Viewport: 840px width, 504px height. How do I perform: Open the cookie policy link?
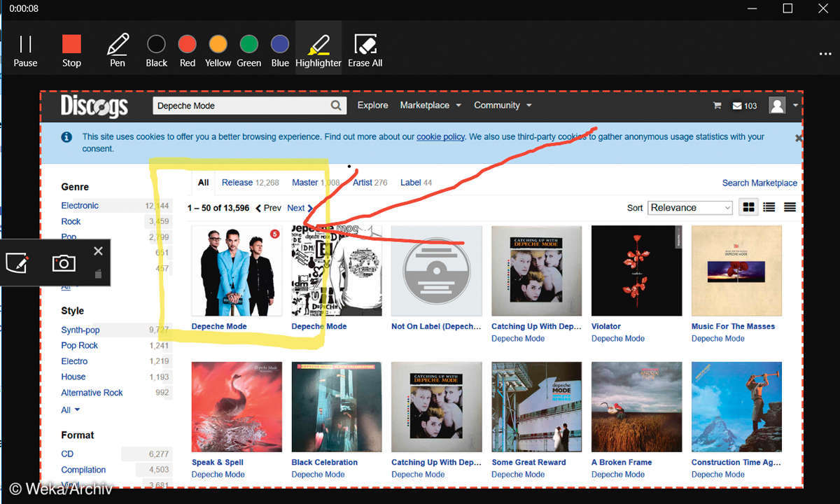tap(440, 136)
